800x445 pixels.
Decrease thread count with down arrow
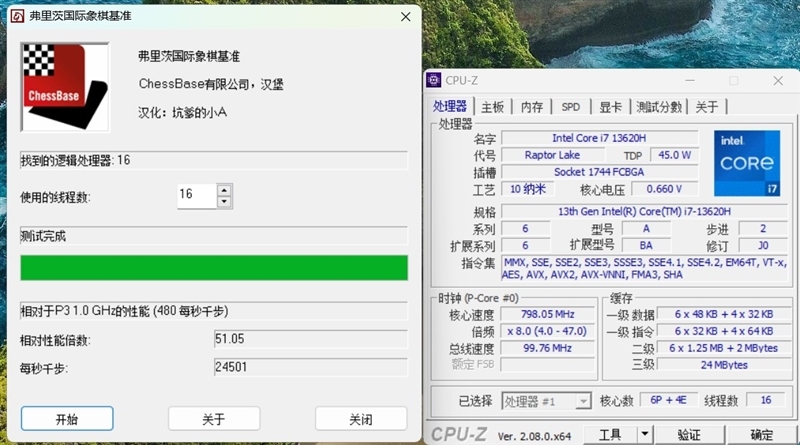(224, 202)
